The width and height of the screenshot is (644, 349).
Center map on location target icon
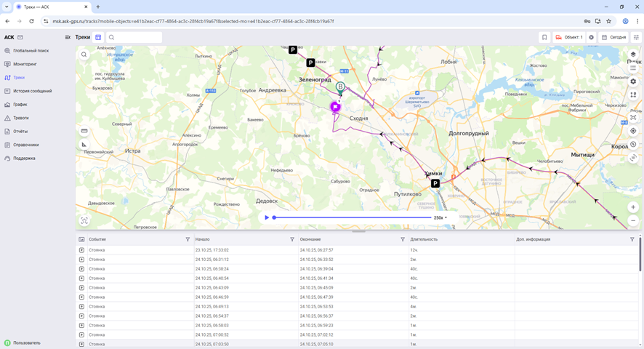coord(633,131)
